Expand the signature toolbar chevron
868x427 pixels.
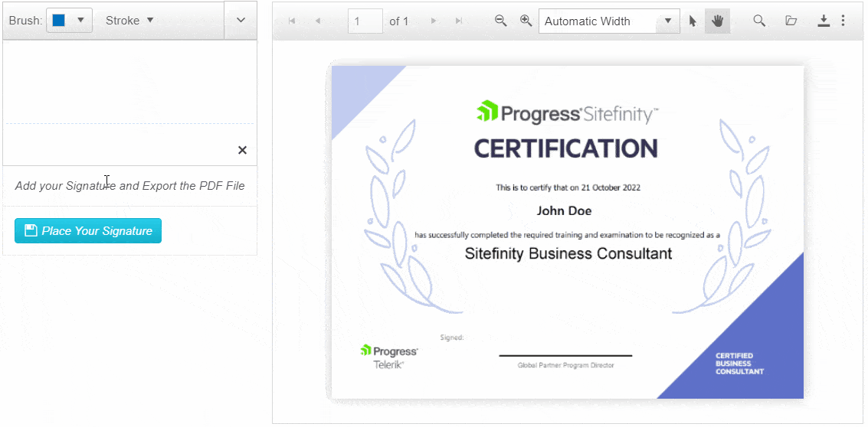click(241, 20)
